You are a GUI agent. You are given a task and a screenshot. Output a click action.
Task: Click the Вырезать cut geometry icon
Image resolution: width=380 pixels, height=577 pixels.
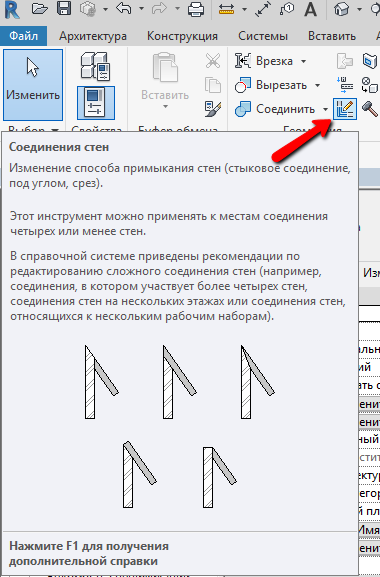click(243, 85)
